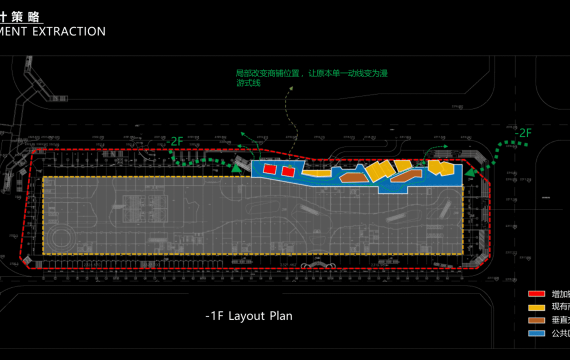Click the left brown vertical circulation block
Screen dimensions: 570x360
pos(354,177)
